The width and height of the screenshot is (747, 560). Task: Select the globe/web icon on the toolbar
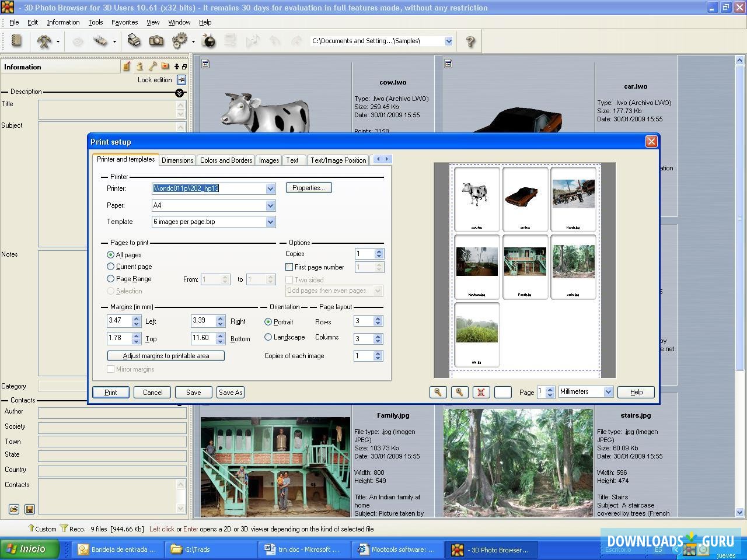point(209,41)
